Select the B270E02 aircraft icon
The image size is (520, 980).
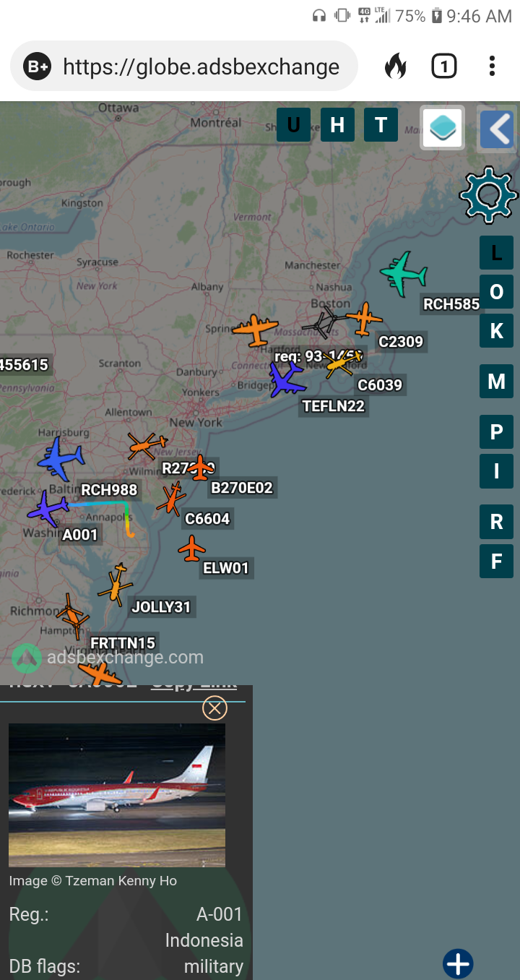coord(200,467)
